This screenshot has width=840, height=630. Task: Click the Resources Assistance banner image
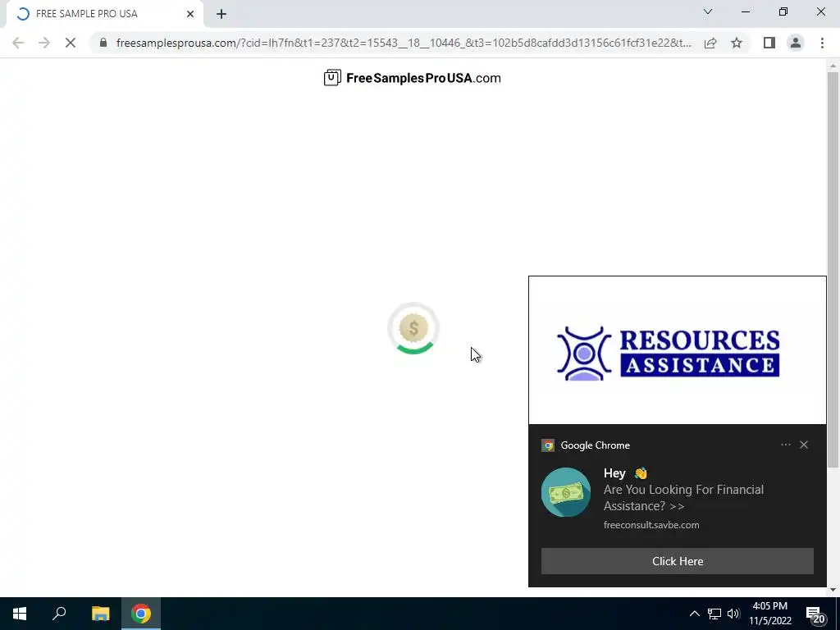(677, 350)
